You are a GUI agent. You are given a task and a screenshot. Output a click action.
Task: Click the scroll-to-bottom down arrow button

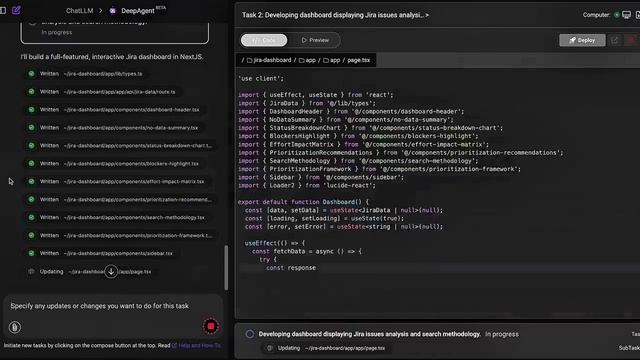tap(111, 271)
